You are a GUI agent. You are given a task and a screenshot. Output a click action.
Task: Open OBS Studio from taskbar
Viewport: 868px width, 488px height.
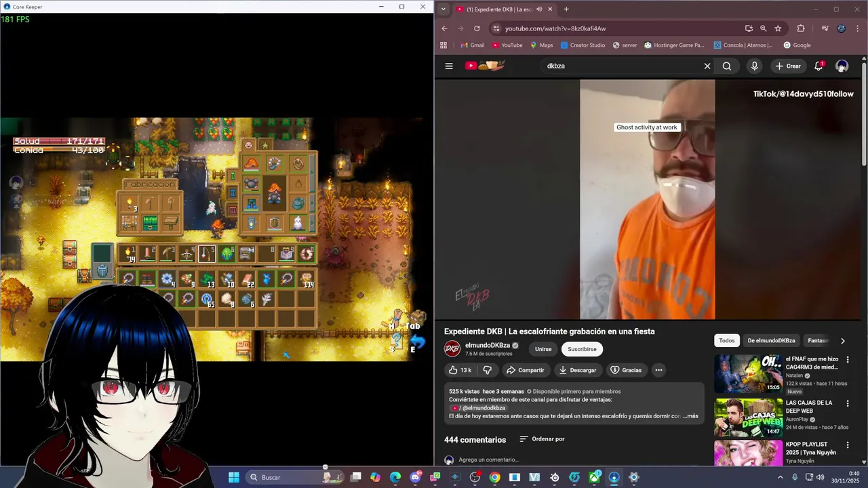coord(475,477)
